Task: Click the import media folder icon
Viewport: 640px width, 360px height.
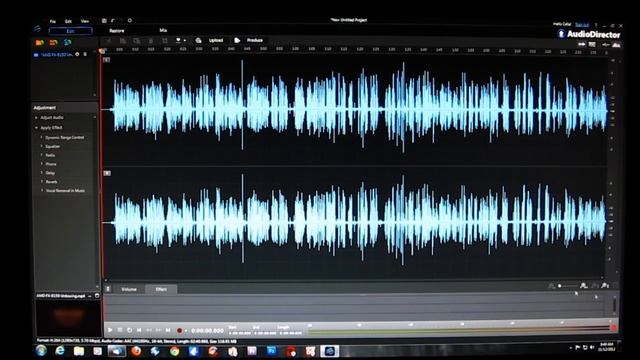Action: tap(40, 42)
